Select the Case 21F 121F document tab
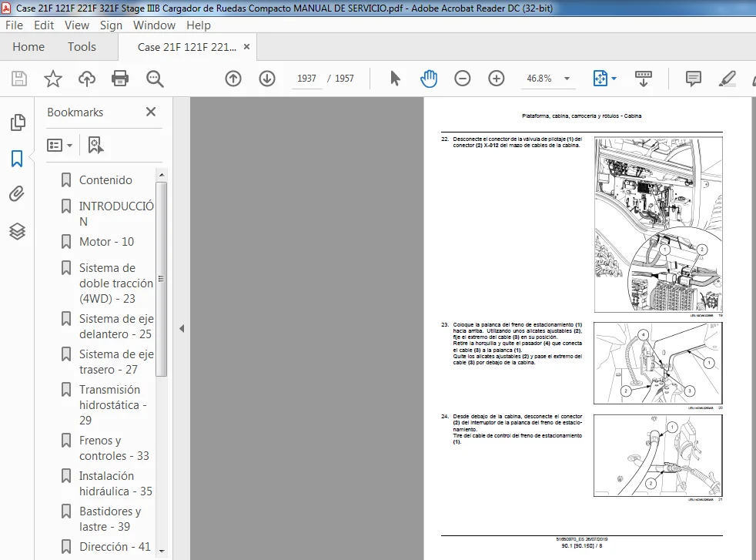 [x=187, y=47]
